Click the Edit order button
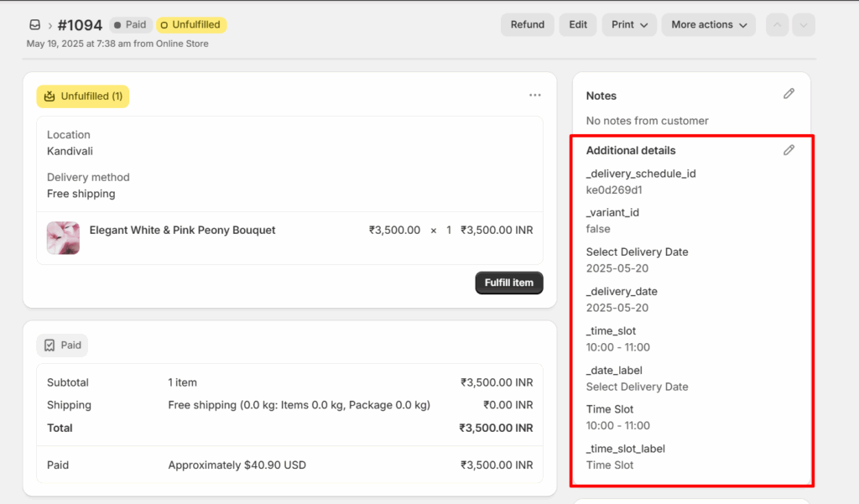Screen dimensions: 859x504 coord(578,25)
